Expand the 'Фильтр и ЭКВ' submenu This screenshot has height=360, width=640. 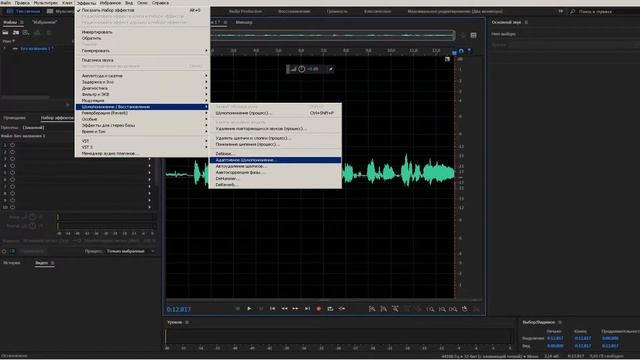142,94
